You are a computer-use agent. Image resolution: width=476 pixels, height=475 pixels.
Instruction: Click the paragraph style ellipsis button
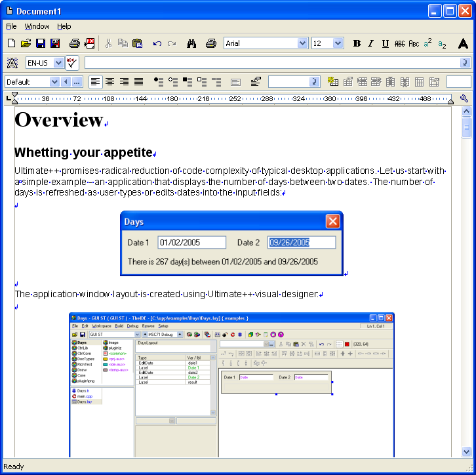pyautogui.click(x=77, y=82)
